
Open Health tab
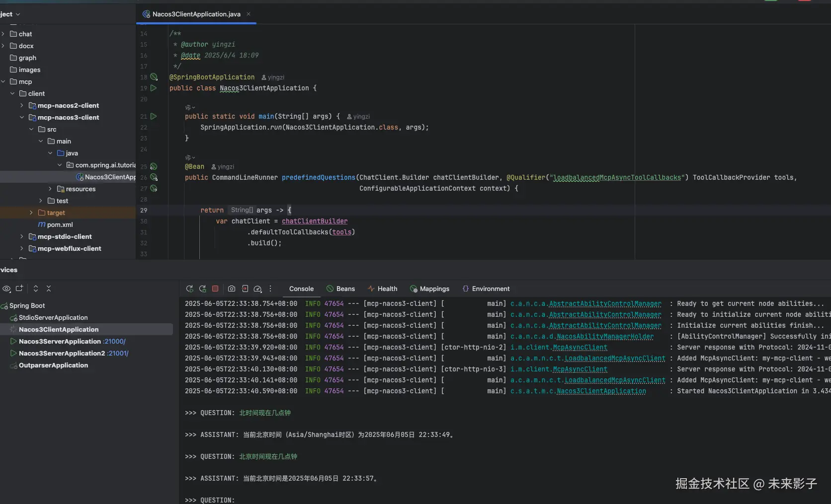(382, 288)
